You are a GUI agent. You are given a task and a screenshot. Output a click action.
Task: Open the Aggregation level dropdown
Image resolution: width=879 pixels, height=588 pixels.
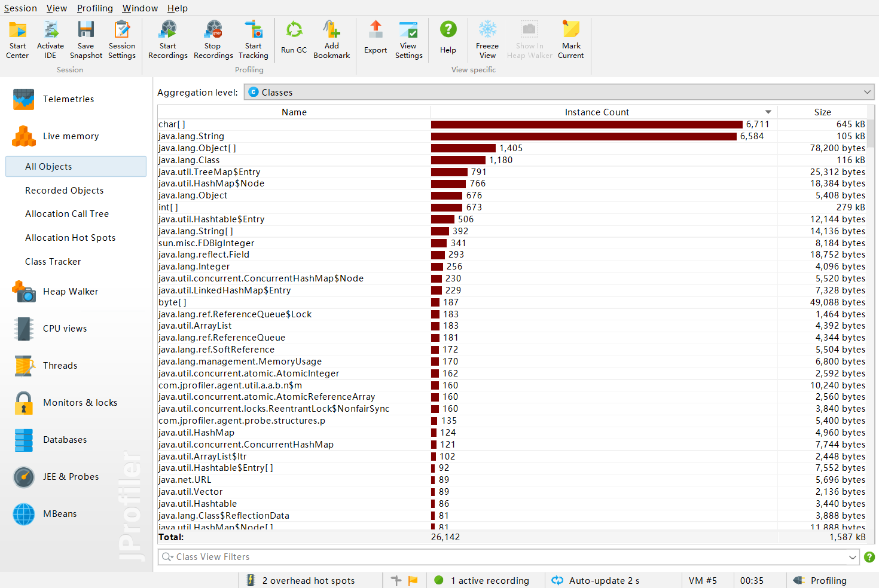[559, 92]
